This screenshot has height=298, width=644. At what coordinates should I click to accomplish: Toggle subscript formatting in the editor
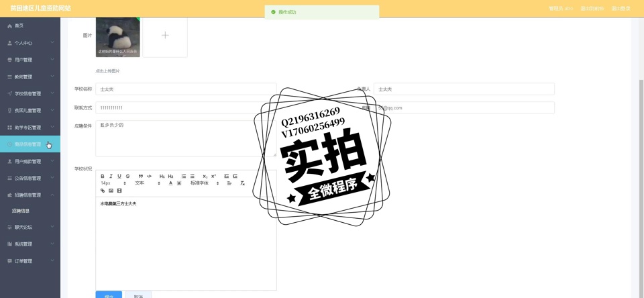(205, 177)
